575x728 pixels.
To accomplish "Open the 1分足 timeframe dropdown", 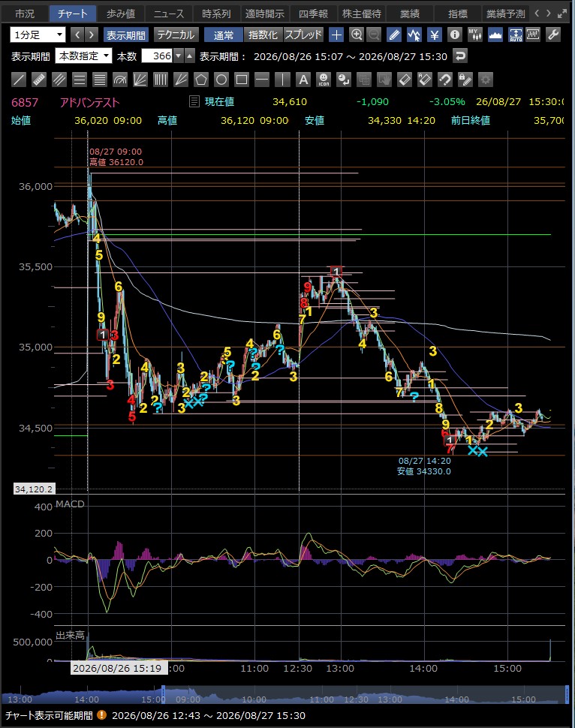I will (x=38, y=35).
